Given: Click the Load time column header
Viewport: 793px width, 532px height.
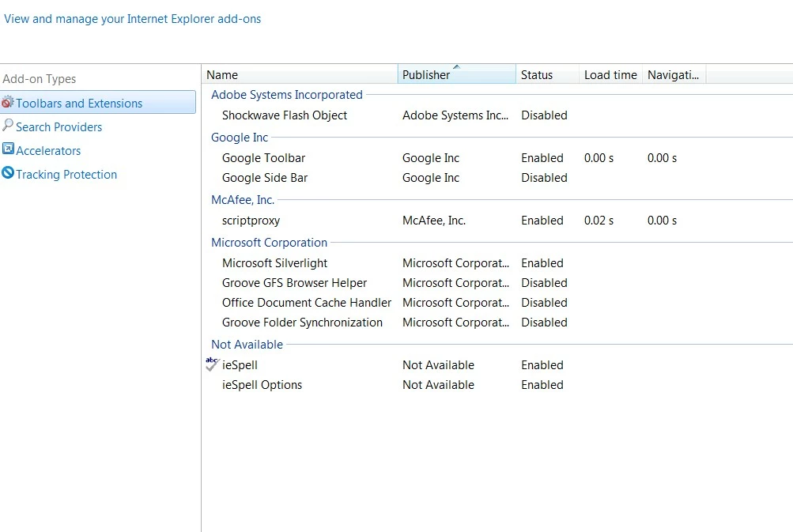Looking at the screenshot, I should click(610, 75).
